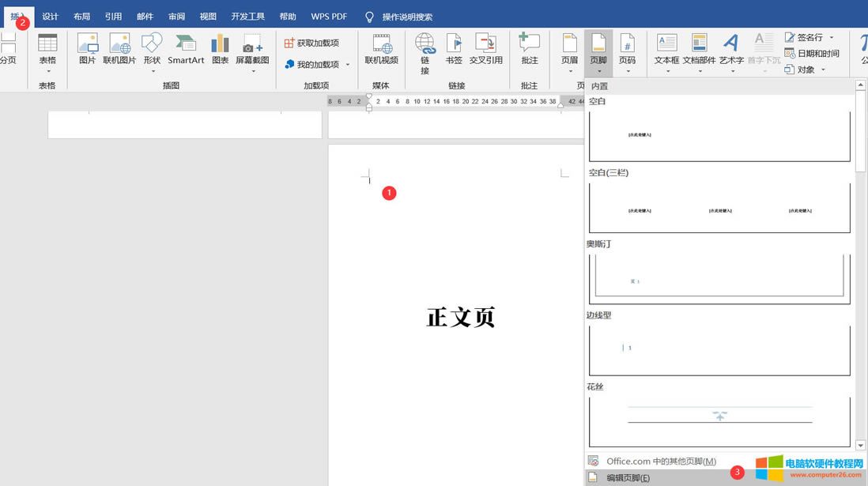Select the 空白(三栏) footer template thumbnail
Screen dimensions: 868x486
point(719,208)
